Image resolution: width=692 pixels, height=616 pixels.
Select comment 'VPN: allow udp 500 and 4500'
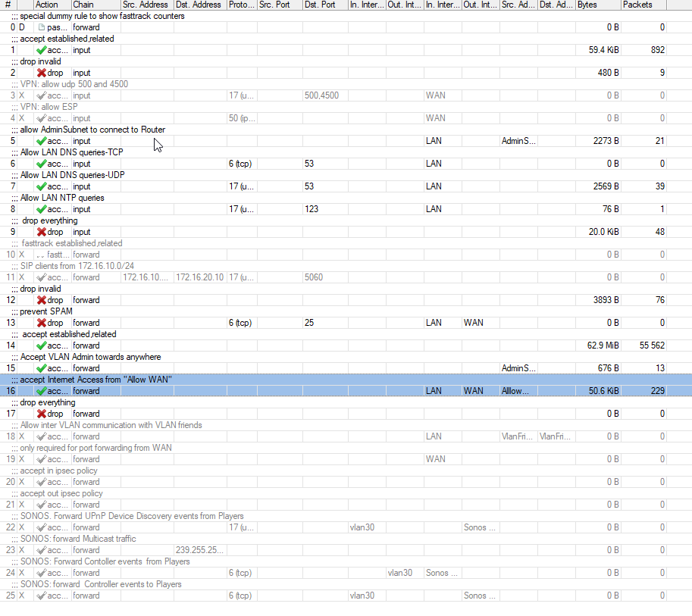pos(74,84)
